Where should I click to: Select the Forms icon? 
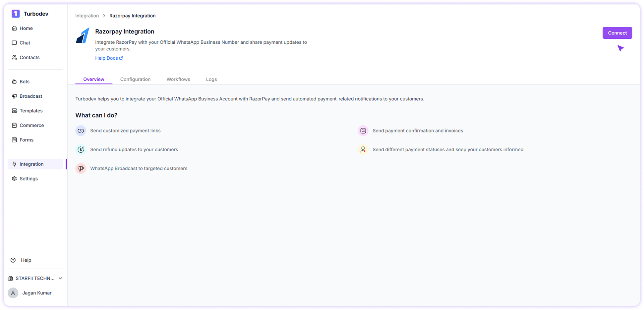[x=14, y=140]
